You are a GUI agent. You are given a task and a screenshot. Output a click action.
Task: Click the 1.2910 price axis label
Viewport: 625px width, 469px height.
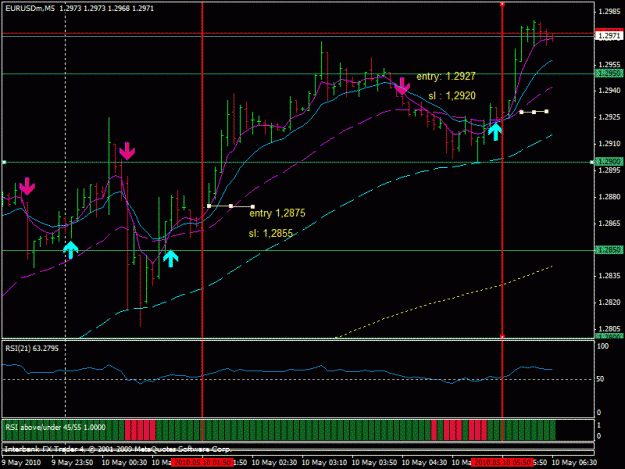pyautogui.click(x=609, y=144)
